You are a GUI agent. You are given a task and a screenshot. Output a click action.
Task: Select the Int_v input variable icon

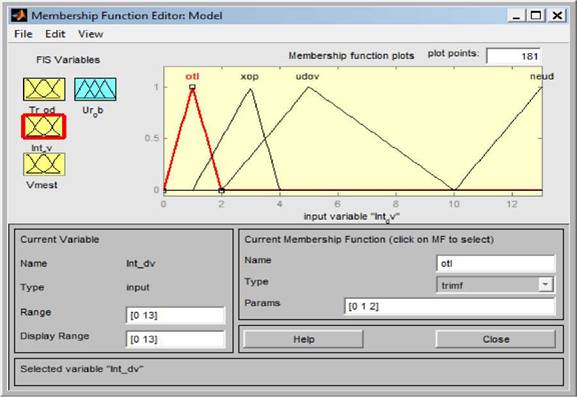44,127
